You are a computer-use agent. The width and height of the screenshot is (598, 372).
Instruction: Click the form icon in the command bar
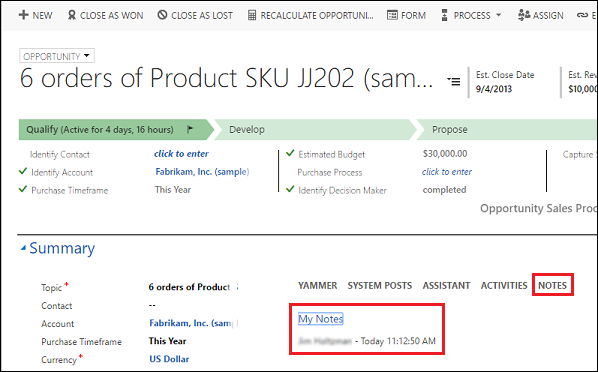click(392, 15)
